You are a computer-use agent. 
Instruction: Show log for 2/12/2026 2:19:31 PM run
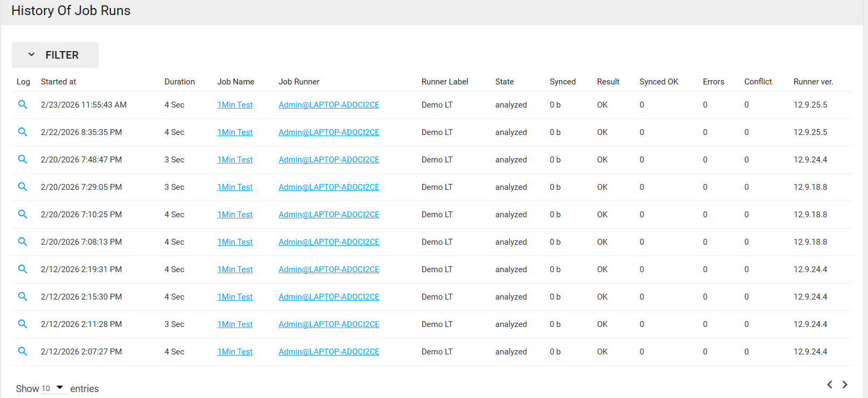click(23, 269)
